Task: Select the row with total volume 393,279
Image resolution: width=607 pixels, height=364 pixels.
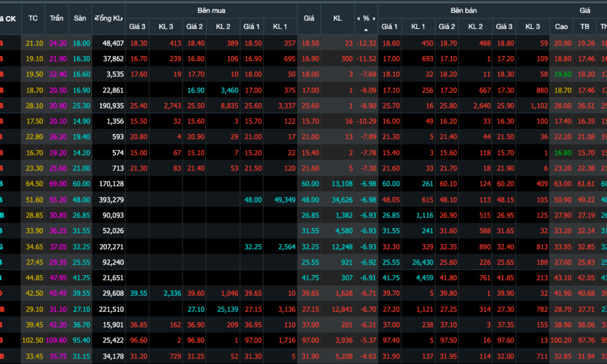Action: tap(303, 199)
